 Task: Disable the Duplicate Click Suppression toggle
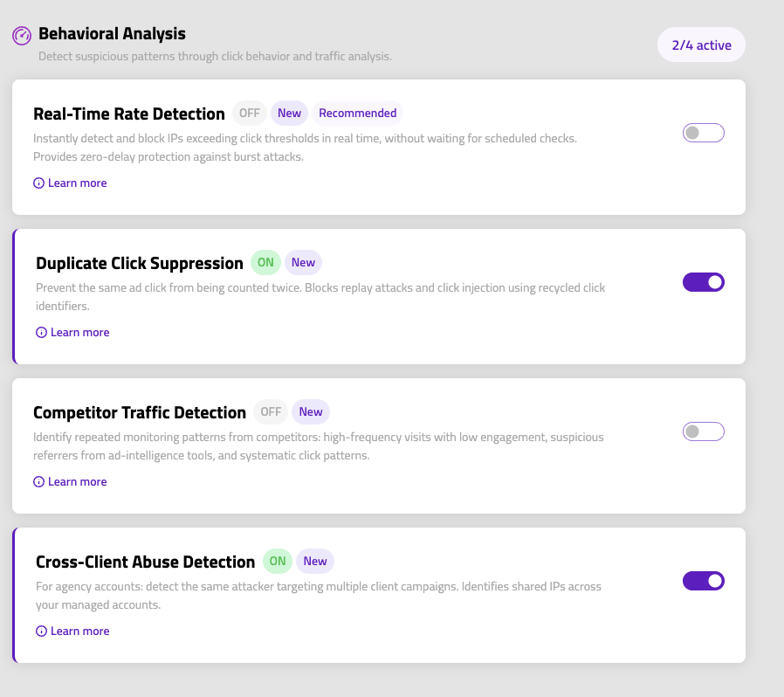coord(703,281)
